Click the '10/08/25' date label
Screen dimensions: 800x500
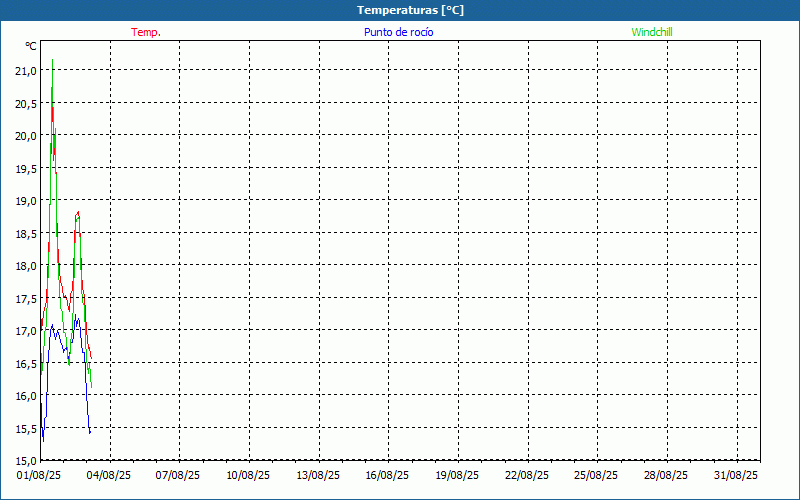click(248, 476)
